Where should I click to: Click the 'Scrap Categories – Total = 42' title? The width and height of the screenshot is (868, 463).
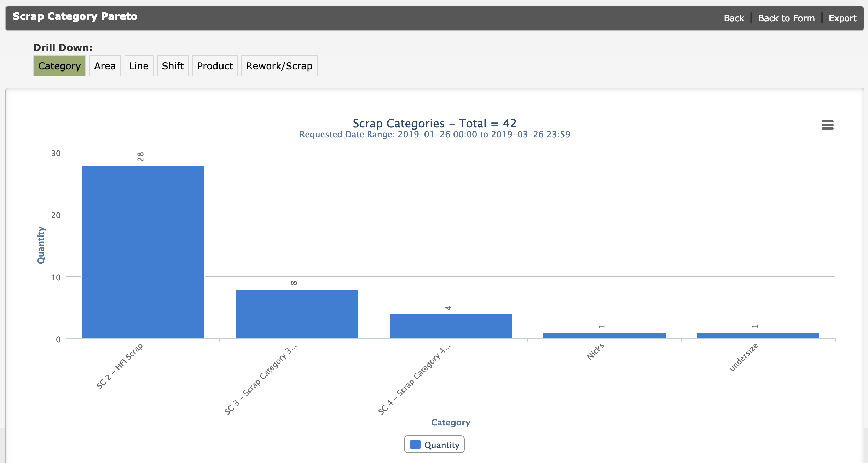434,123
